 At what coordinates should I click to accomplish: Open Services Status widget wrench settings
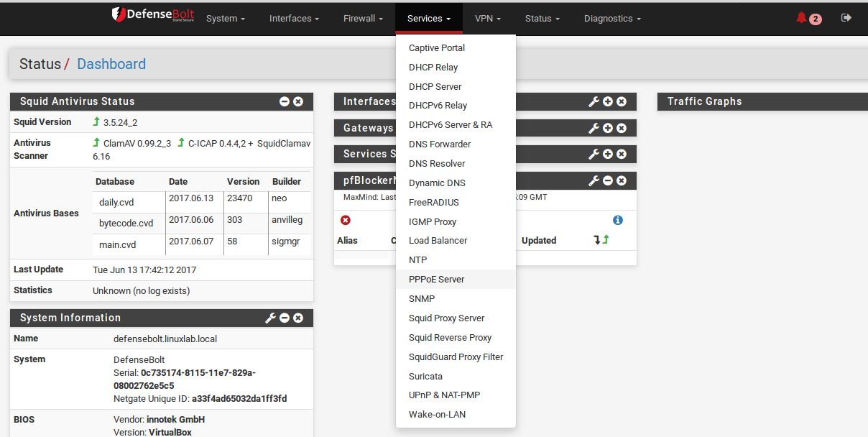point(594,154)
